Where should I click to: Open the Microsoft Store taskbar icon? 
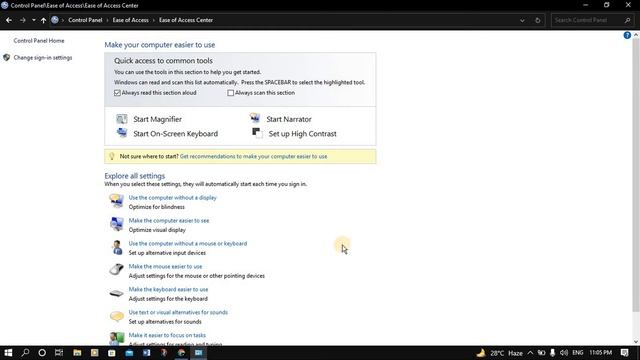coord(111,353)
